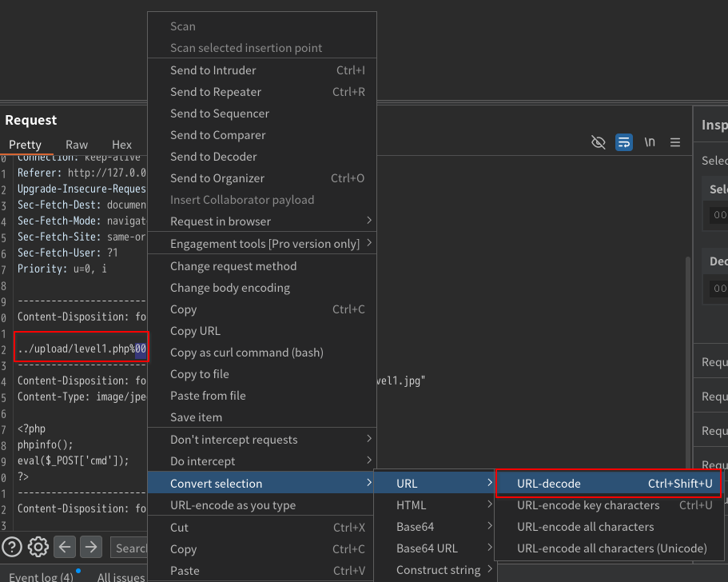Select Cut in context menu
728x582 pixels.
coord(262,528)
